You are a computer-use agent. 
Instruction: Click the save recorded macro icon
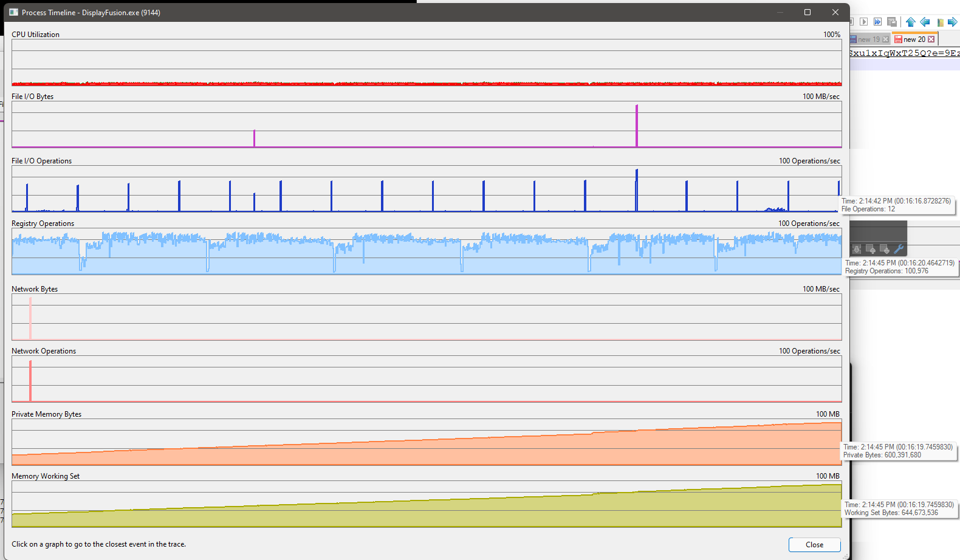click(x=892, y=22)
